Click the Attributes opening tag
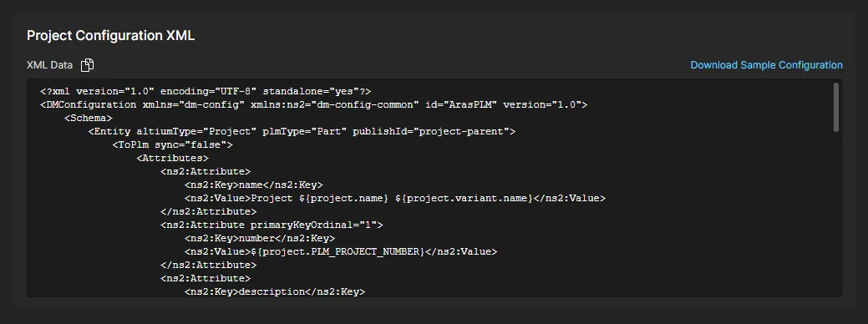The width and height of the screenshot is (868, 324). point(172,158)
